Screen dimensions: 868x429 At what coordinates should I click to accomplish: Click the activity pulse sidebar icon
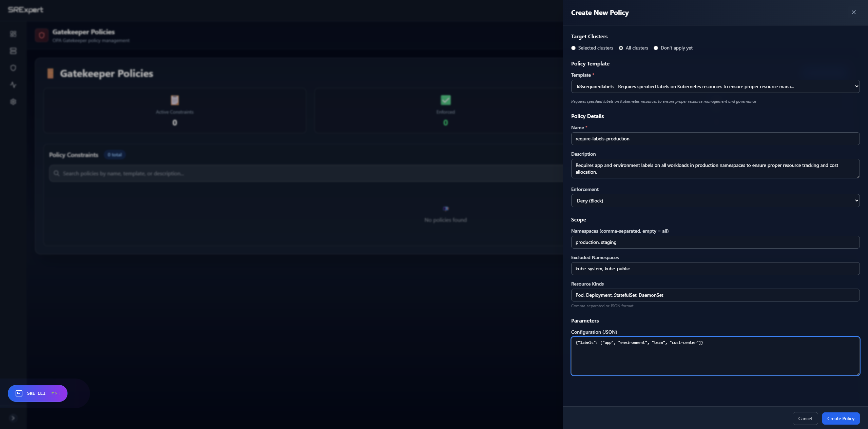tap(13, 85)
